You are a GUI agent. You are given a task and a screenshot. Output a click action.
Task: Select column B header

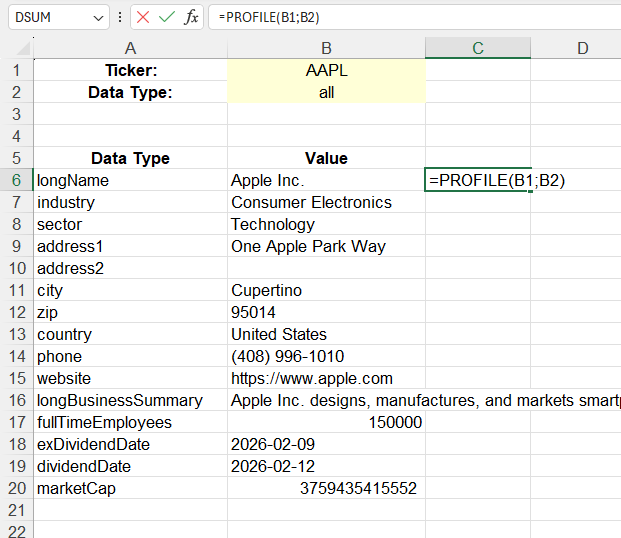tap(326, 49)
